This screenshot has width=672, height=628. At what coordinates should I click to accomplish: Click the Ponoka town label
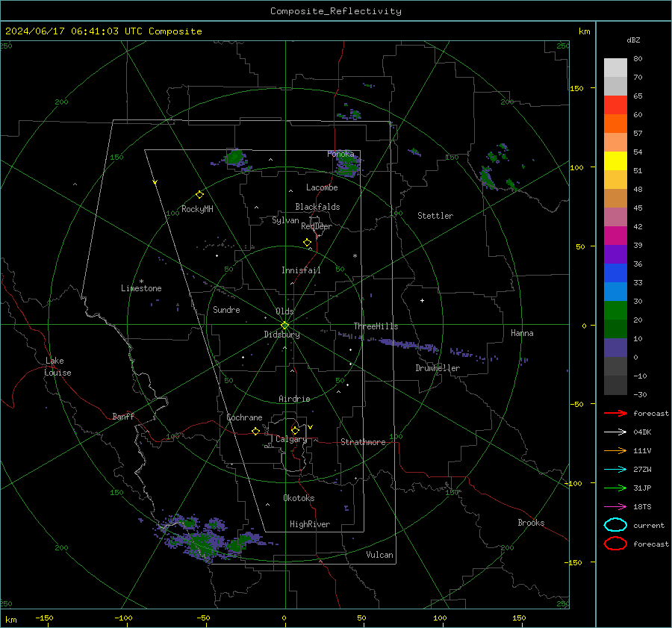point(340,154)
